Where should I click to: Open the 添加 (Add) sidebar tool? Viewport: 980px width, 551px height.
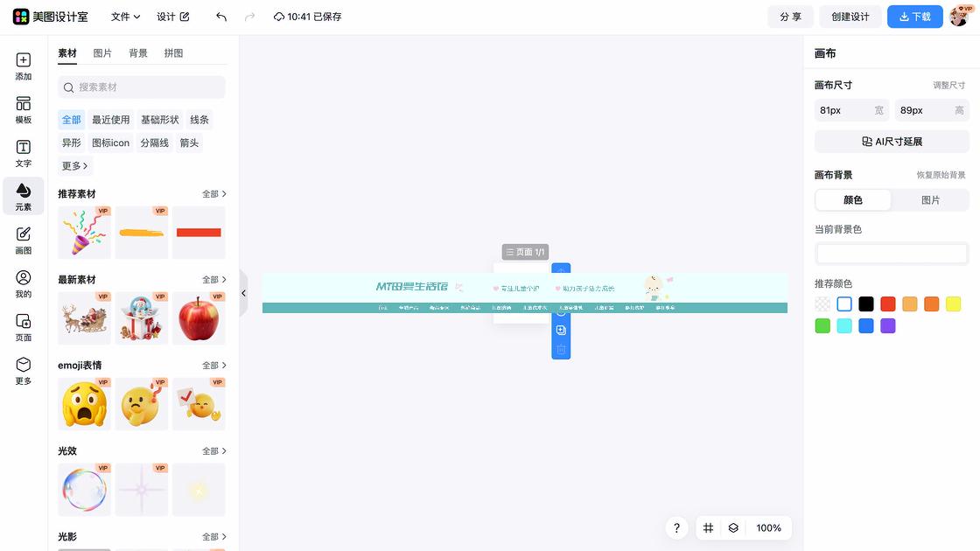[x=23, y=66]
